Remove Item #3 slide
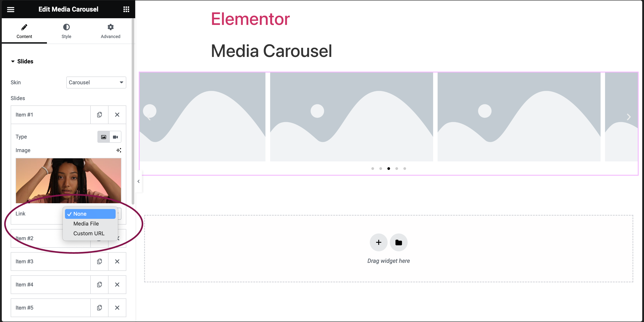This screenshot has height=322, width=644. (x=117, y=262)
